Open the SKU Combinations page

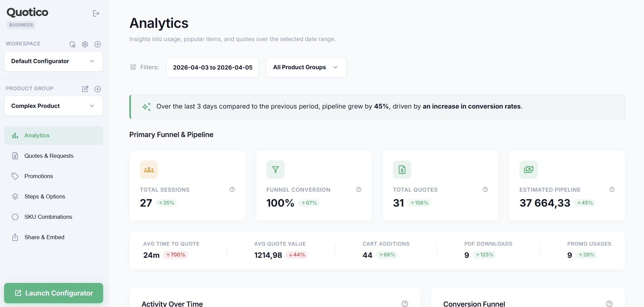pos(48,217)
